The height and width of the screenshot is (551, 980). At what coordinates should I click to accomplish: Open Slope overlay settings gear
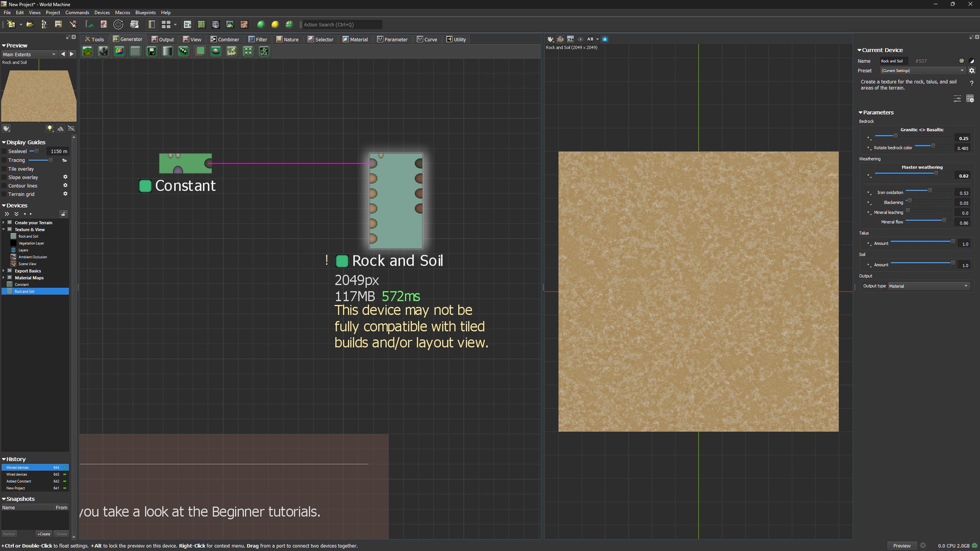[x=65, y=177]
